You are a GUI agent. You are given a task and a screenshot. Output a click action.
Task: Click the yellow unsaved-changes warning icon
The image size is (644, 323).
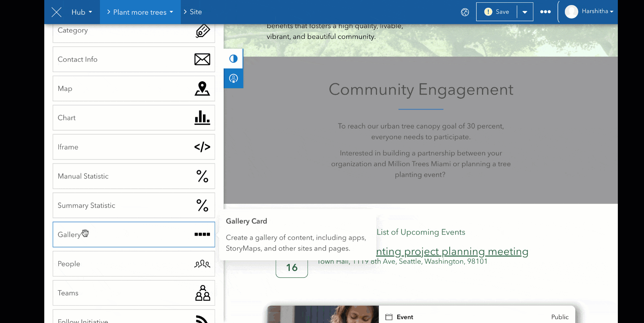pyautogui.click(x=488, y=12)
